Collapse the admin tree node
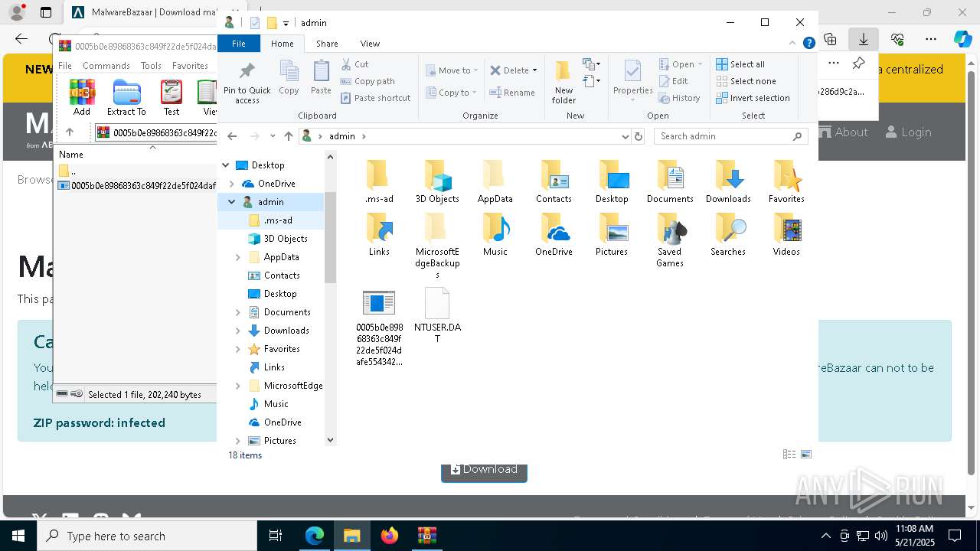This screenshot has height=551, width=980. (x=232, y=202)
